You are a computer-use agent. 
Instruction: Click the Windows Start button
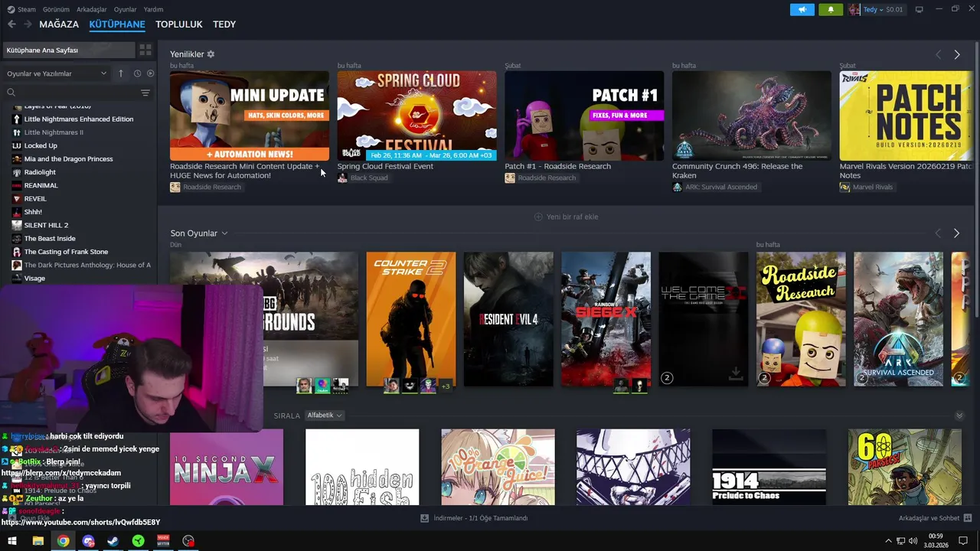click(12, 541)
